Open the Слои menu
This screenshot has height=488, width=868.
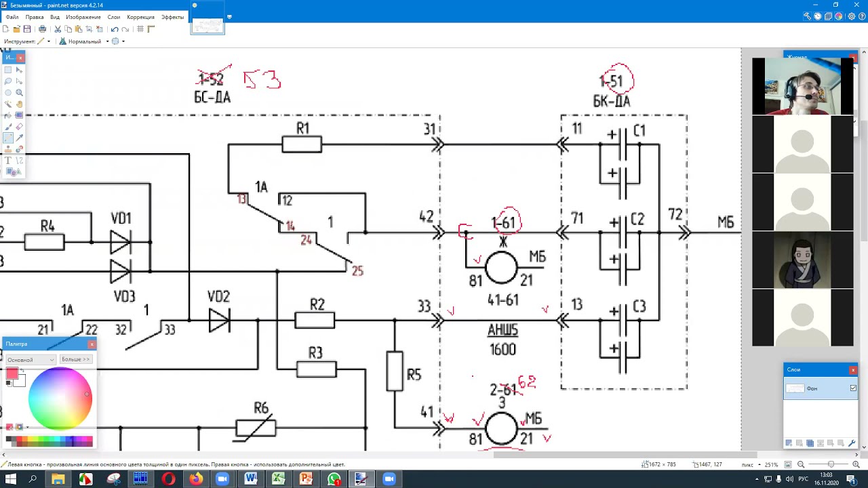point(114,17)
